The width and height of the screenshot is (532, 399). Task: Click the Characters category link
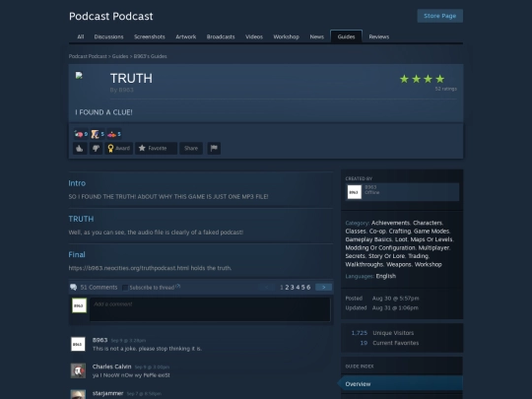coord(428,223)
